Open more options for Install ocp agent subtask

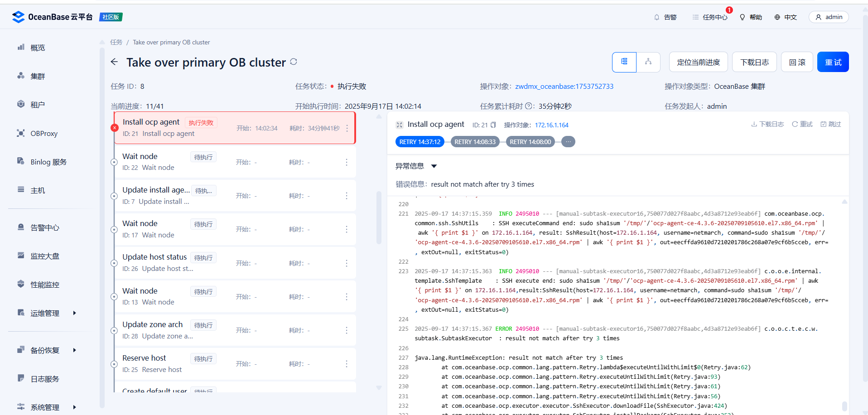point(347,128)
